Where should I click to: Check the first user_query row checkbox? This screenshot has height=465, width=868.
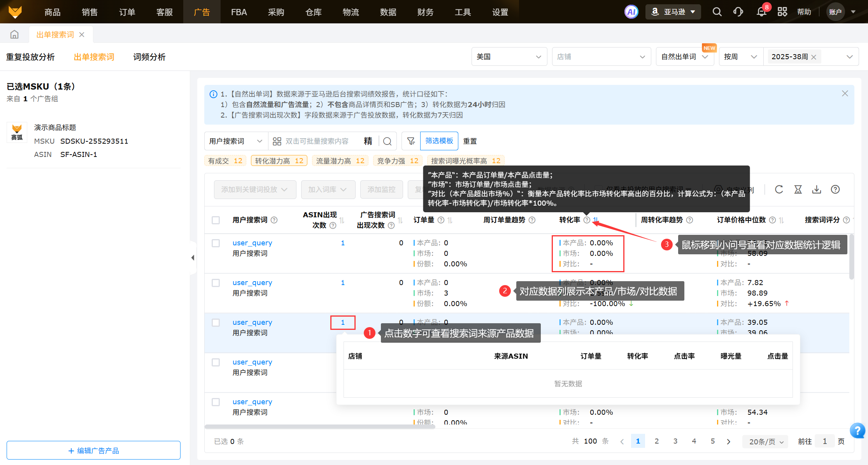point(216,243)
